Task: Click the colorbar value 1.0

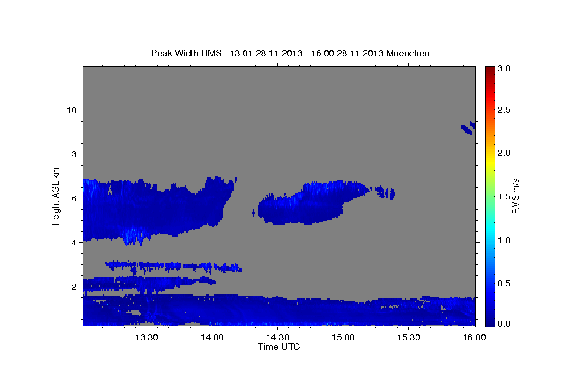Action: pos(505,240)
